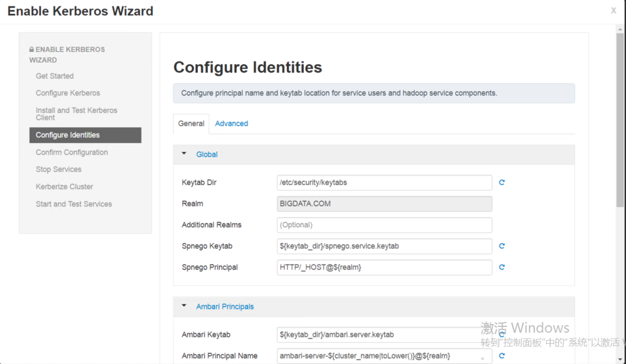Open the Get Started step
This screenshot has width=626, height=364.
tap(55, 76)
